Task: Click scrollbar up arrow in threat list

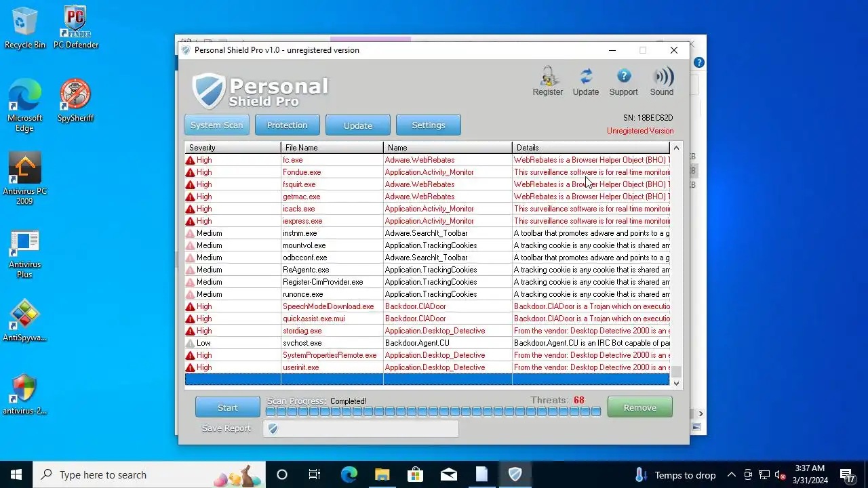Action: coord(676,148)
